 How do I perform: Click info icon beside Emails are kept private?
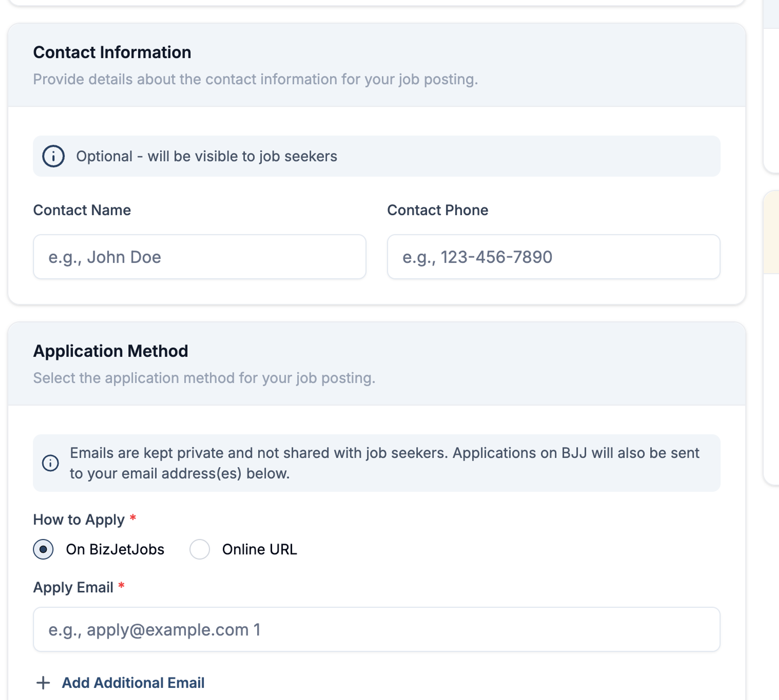tap(50, 463)
